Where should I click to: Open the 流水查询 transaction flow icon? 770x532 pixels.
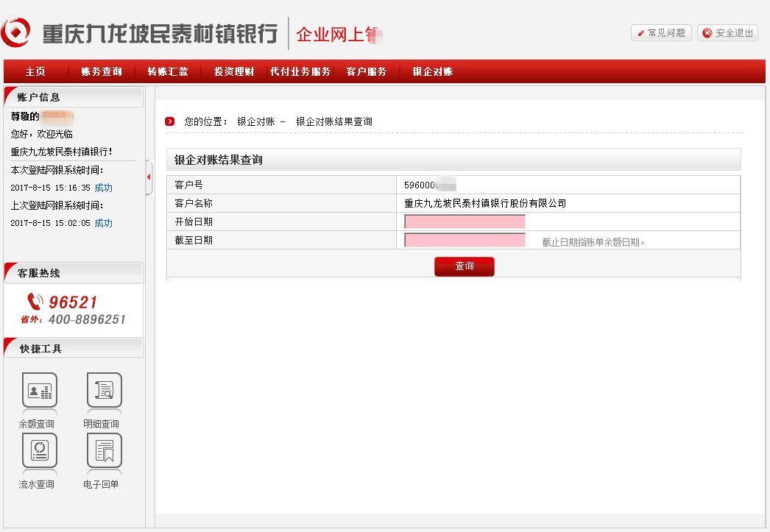(x=39, y=450)
